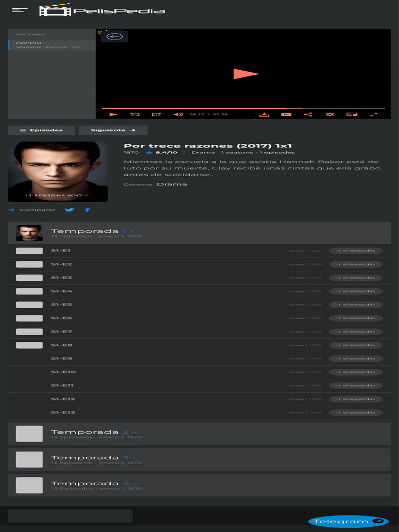Collapse Temporada 1 section
Screen dimensions: 399x532
(199, 233)
